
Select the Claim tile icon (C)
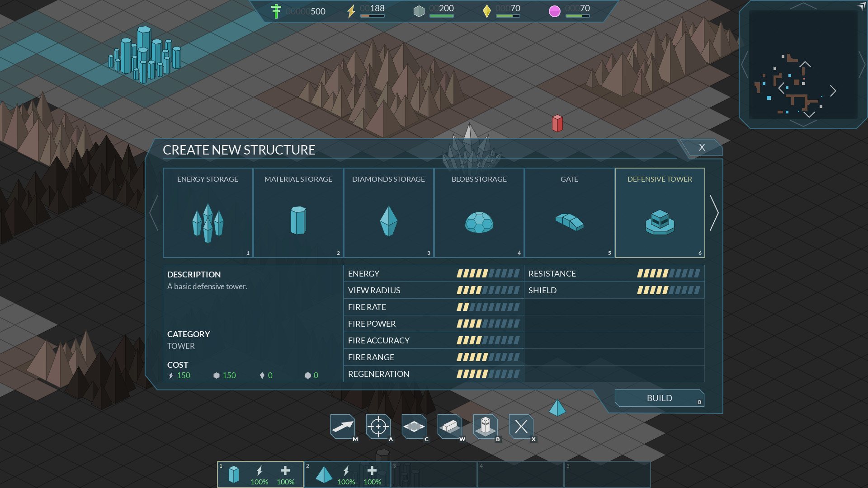click(414, 427)
